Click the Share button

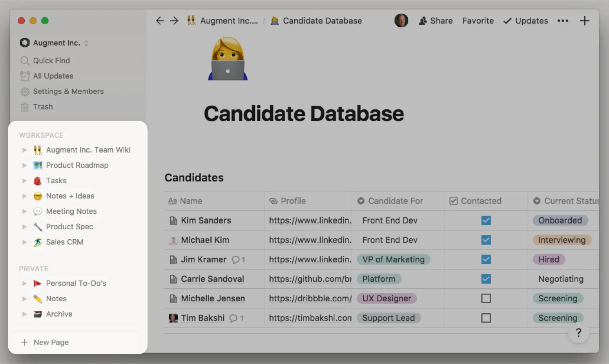tap(436, 21)
